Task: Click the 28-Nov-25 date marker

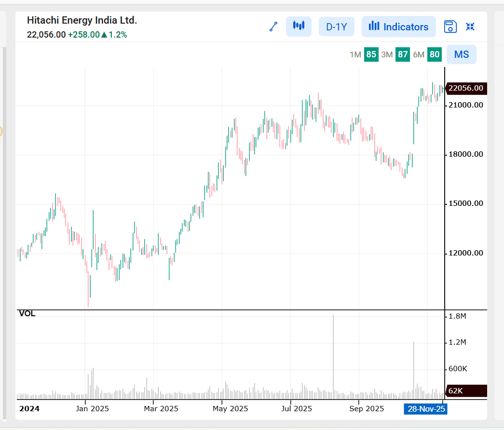Action: pos(426,409)
